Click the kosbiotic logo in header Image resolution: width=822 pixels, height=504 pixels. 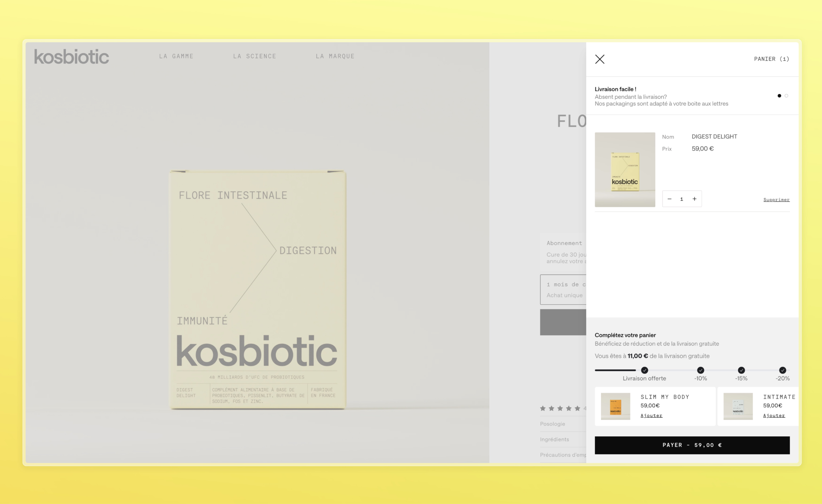click(71, 57)
